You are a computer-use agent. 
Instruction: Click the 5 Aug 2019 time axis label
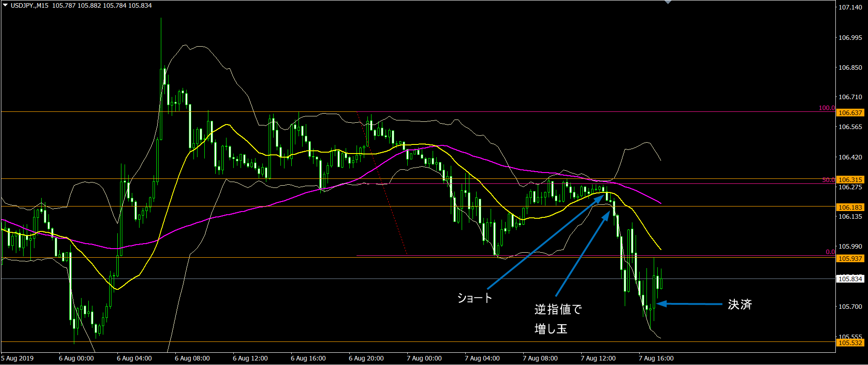tap(17, 358)
